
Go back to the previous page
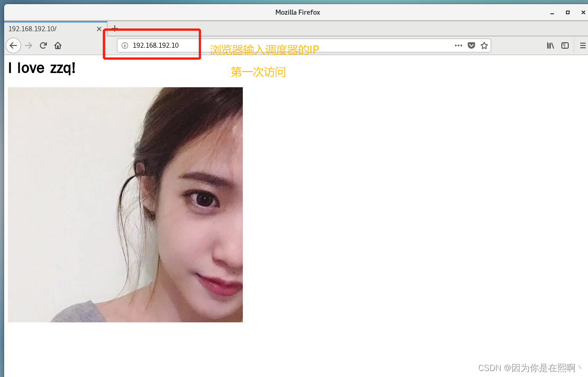click(13, 45)
